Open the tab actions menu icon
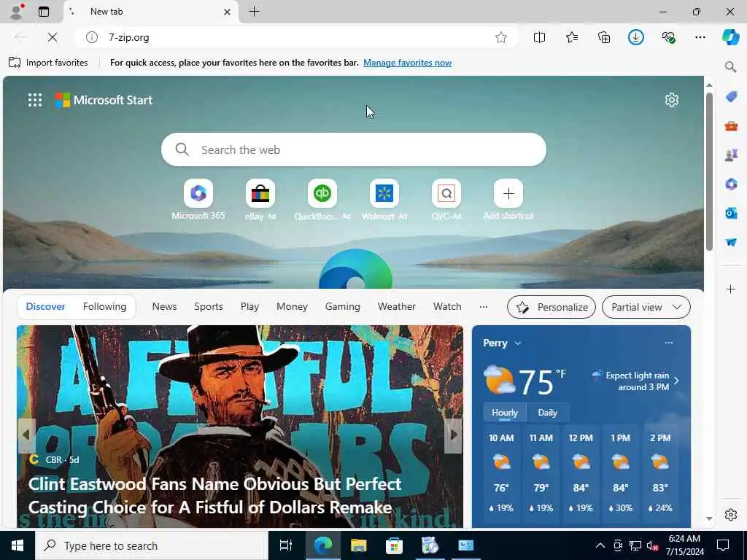Screen dimensions: 747x560 point(44,12)
